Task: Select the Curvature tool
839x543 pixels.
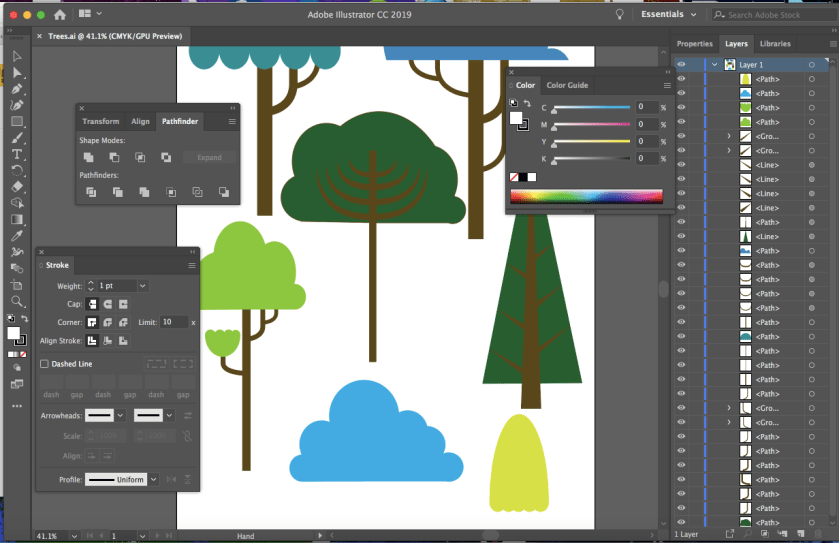Action: coord(17,105)
